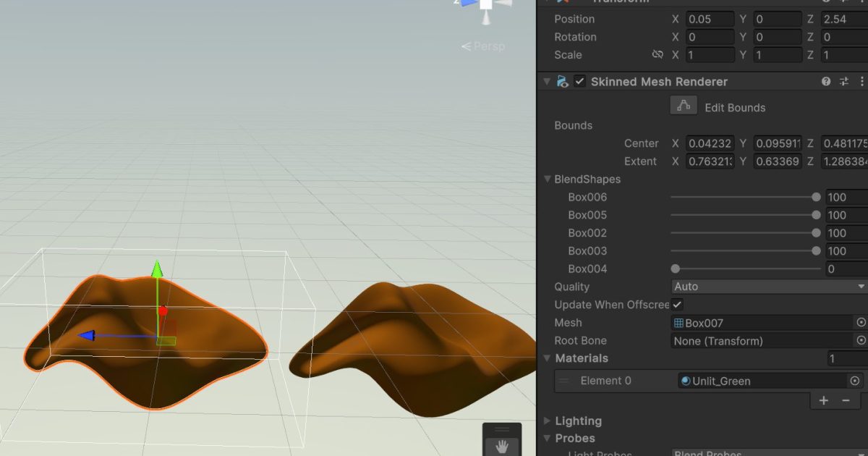The image size is (868, 456).
Task: Open help for Skinned Mesh Renderer
Action: (825, 81)
